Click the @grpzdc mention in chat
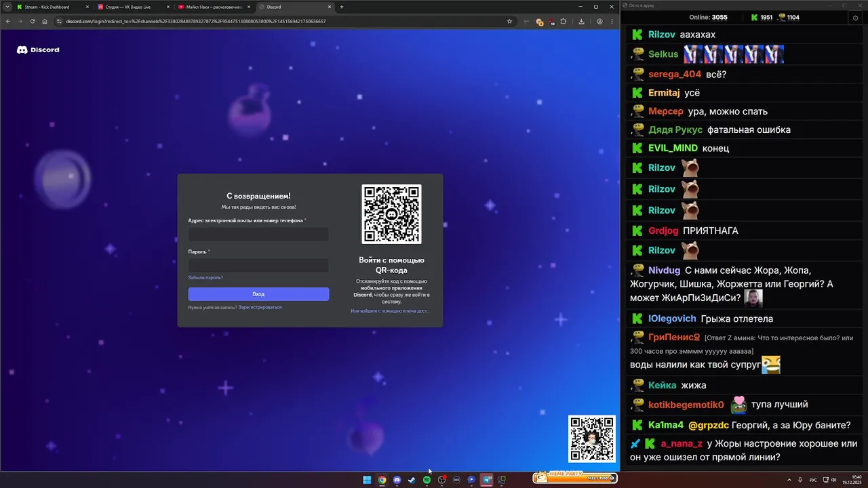Viewport: 868px width, 488px height. [x=709, y=425]
